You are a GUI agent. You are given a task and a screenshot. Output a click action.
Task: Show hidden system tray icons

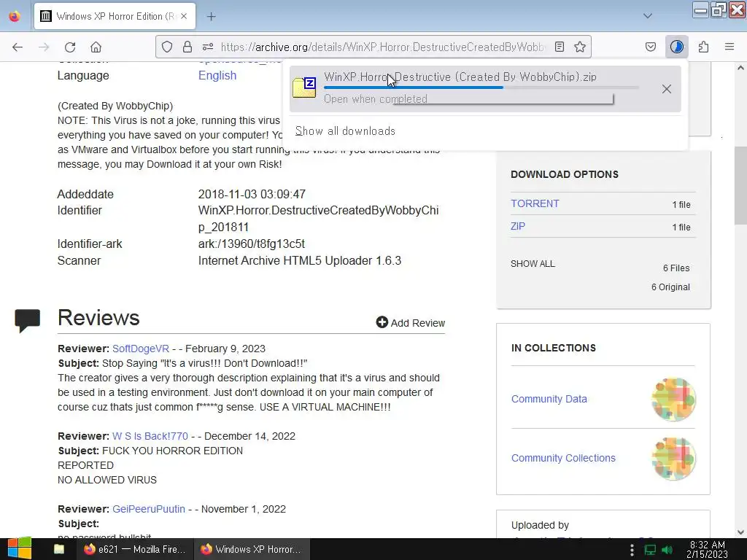coord(632,550)
